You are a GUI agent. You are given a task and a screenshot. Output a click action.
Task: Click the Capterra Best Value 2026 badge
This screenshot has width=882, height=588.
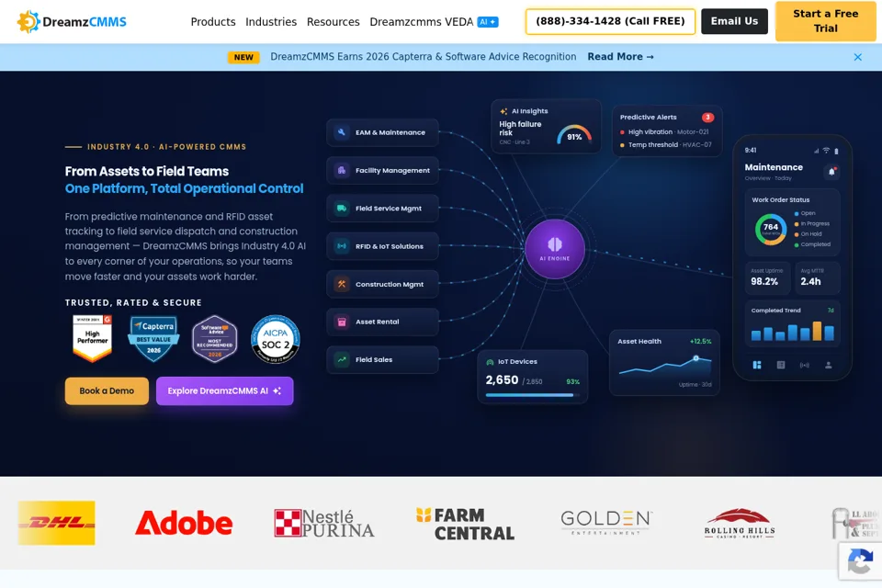point(153,338)
